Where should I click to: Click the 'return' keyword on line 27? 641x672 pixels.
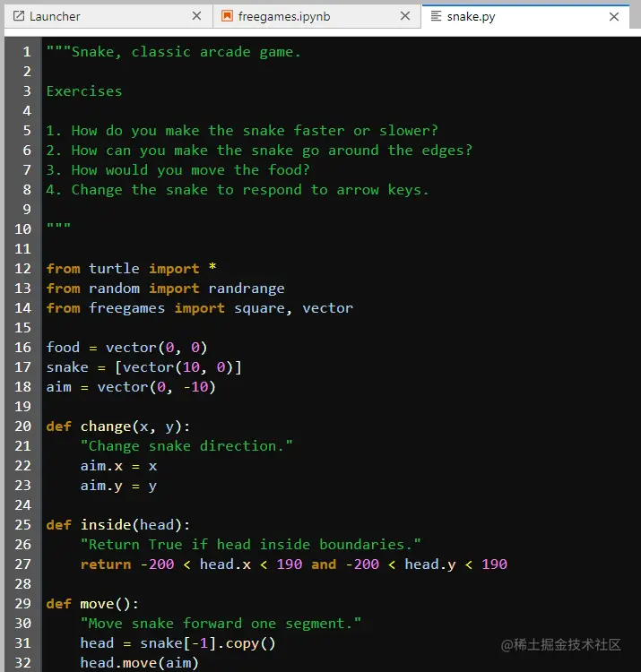[106, 564]
